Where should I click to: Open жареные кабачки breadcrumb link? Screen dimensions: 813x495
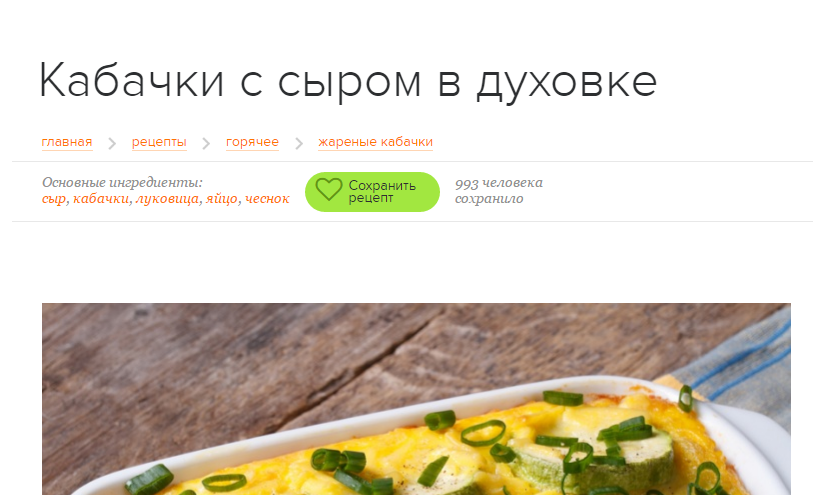375,142
